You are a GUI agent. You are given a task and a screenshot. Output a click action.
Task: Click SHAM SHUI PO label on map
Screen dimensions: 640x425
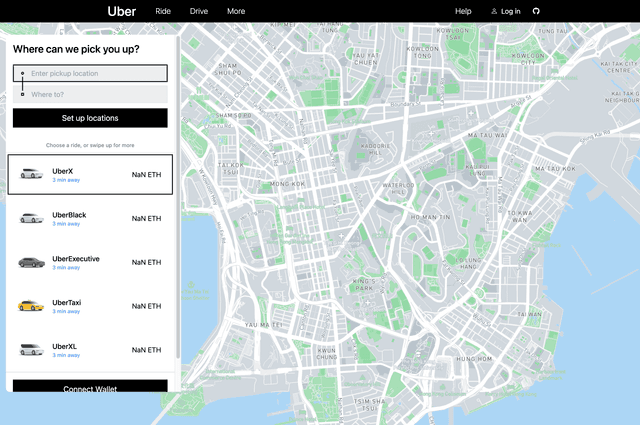(x=228, y=69)
